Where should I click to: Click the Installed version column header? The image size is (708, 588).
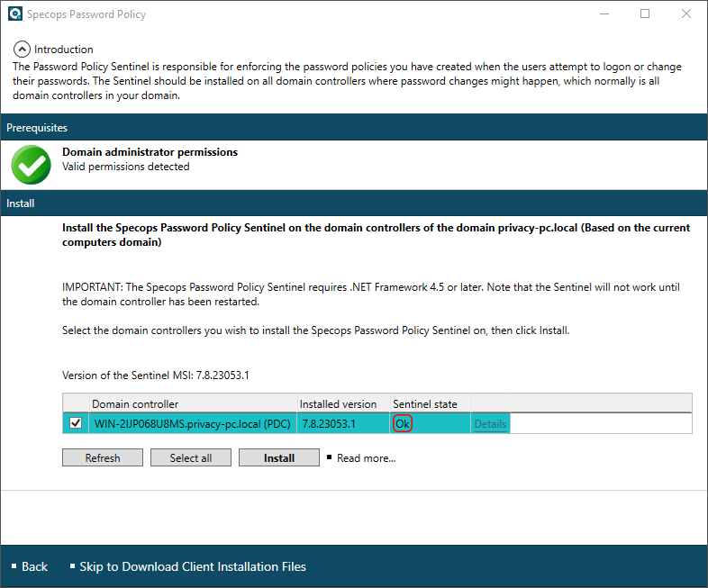[343, 404]
